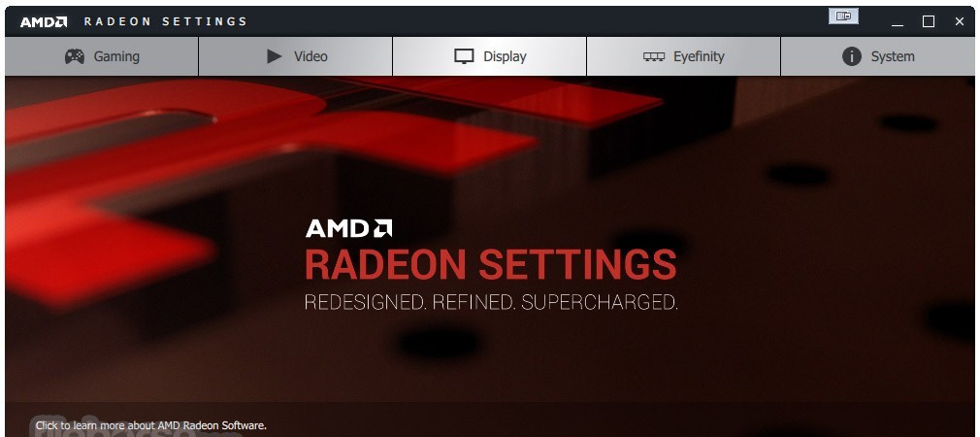Click the white AMD logo on banner
Image resolution: width=980 pixels, height=437 pixels.
348,228
